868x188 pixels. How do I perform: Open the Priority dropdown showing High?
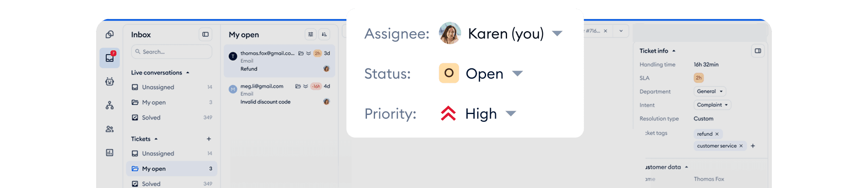(511, 114)
